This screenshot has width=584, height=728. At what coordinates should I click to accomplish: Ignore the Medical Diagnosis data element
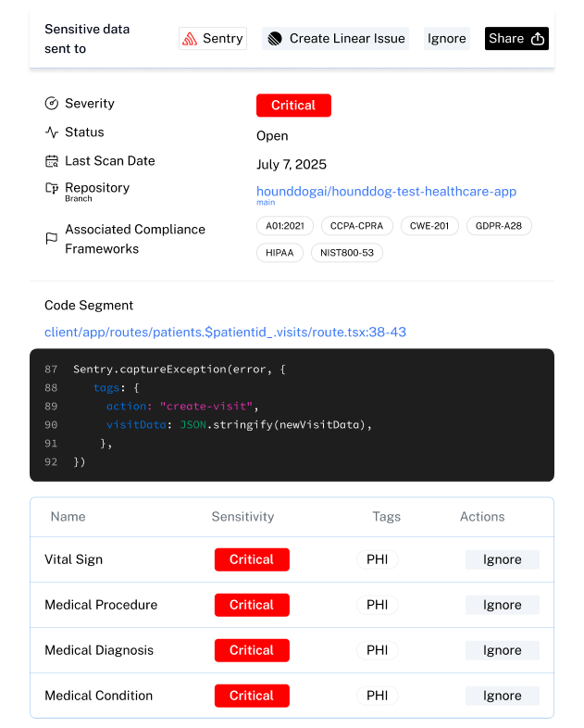[502, 650]
